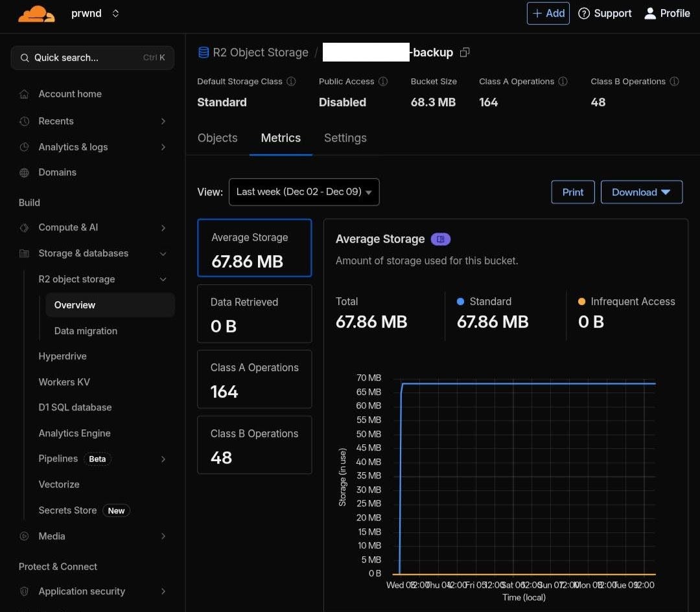Click the Secrets Store New badge
This screenshot has height=612, width=700.
[116, 511]
